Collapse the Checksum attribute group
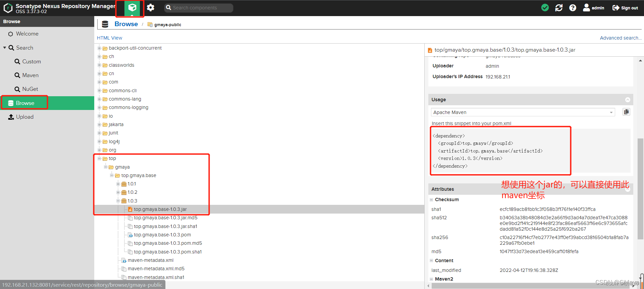 point(432,199)
